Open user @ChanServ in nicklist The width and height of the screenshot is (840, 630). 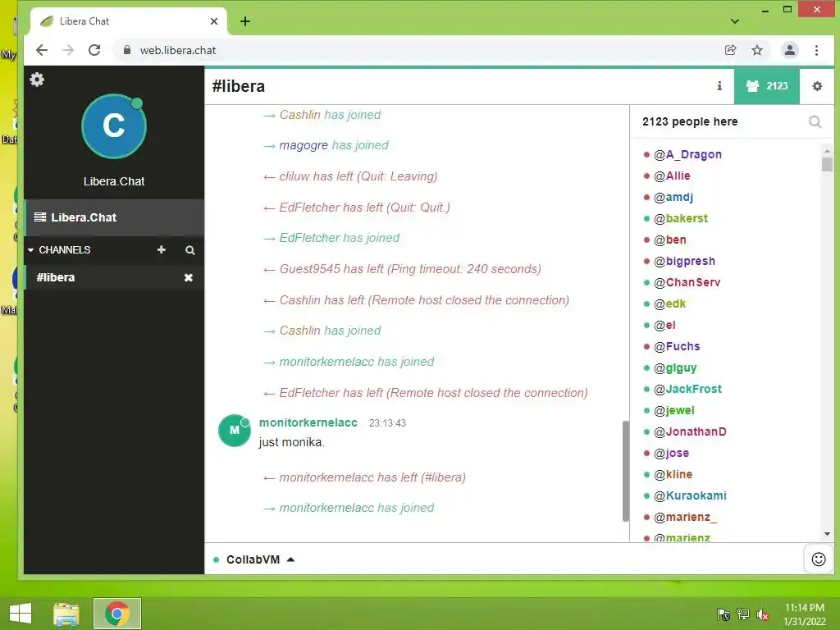point(687,282)
